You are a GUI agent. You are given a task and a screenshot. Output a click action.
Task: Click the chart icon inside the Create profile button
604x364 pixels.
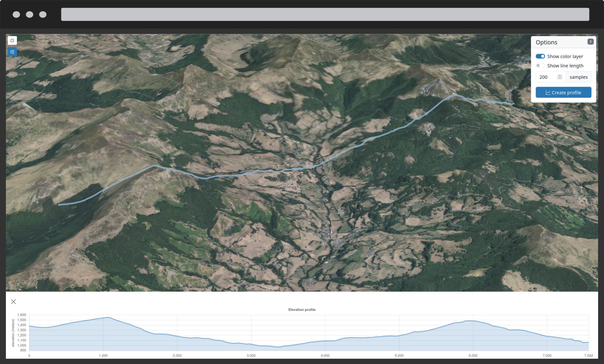point(548,92)
